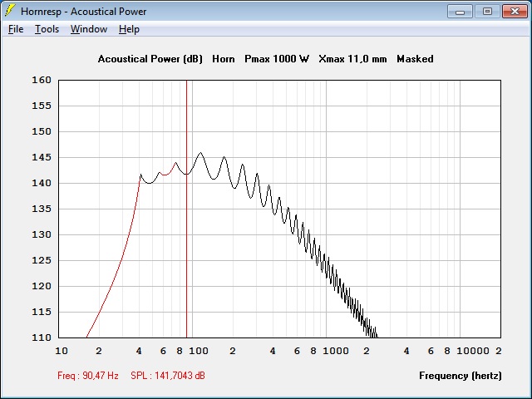The width and height of the screenshot is (532, 399).
Task: Click the 10000 x-axis label
Action: [x=473, y=351]
